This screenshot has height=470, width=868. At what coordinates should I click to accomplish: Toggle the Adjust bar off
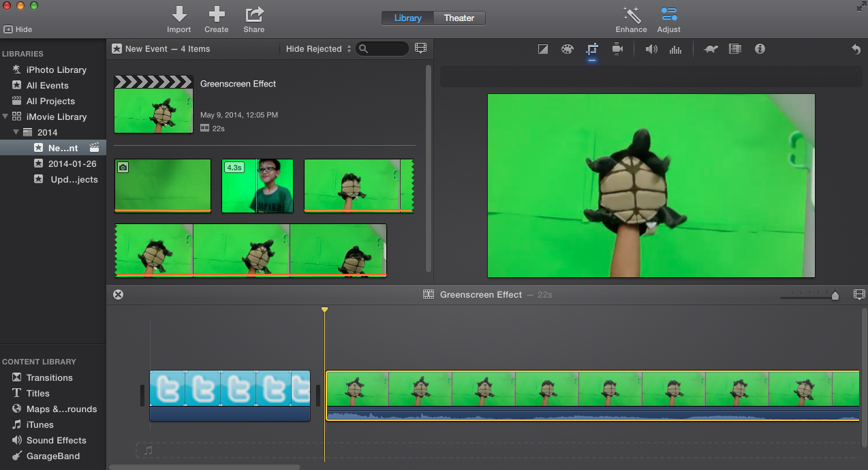click(668, 15)
